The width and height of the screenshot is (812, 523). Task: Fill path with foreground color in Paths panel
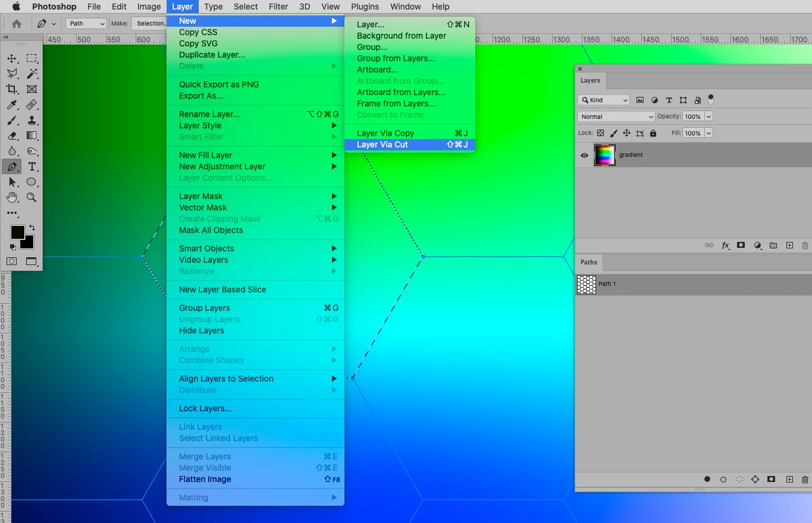point(707,479)
